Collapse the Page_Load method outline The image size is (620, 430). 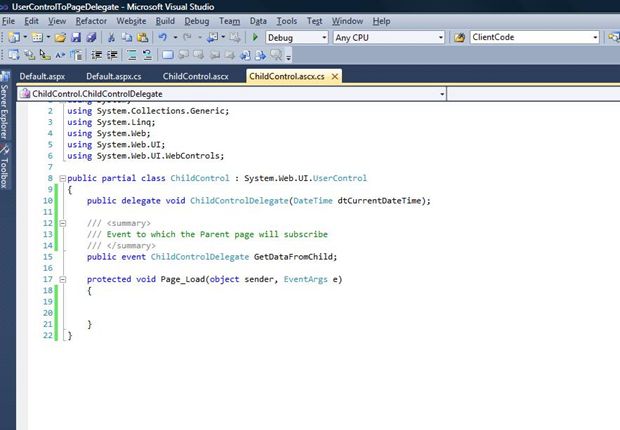(61, 279)
